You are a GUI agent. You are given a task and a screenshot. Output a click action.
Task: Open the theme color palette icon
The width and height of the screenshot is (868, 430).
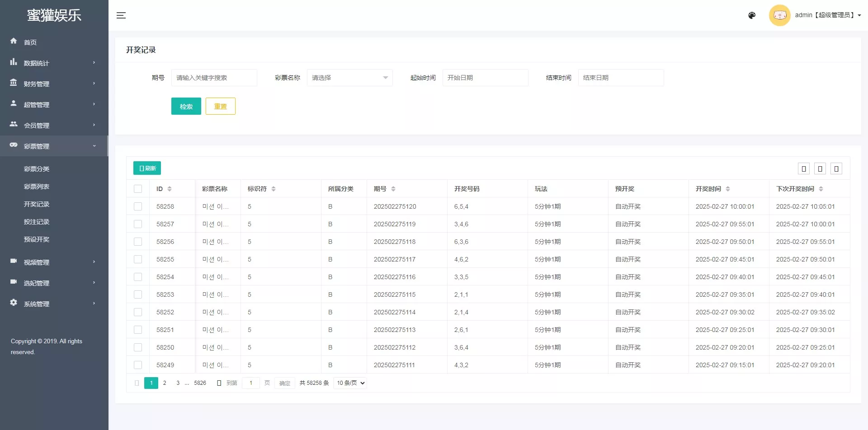[x=752, y=15]
